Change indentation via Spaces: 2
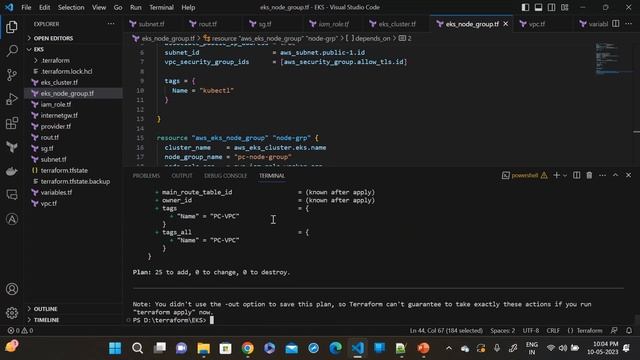This screenshot has height=360, width=640. point(502,331)
